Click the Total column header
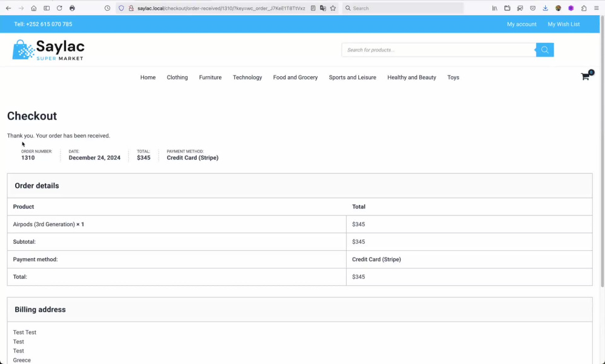Image resolution: width=605 pixels, height=364 pixels. coord(358,207)
